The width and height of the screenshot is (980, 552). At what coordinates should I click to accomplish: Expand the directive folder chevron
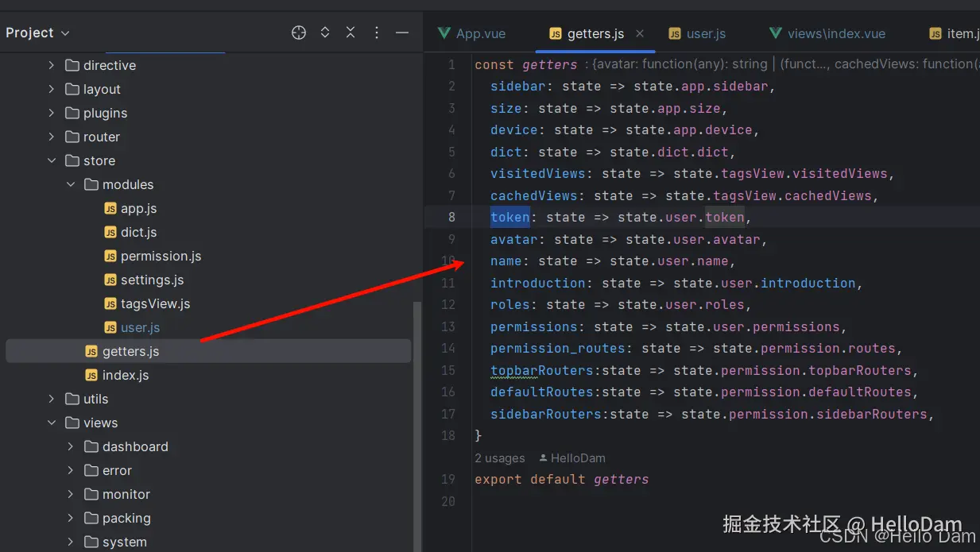52,65
